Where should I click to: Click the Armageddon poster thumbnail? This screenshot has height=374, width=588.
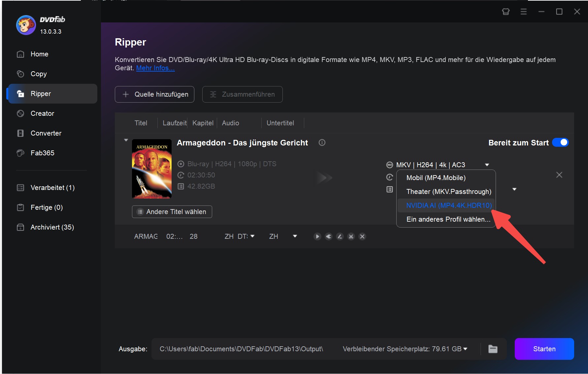click(152, 169)
